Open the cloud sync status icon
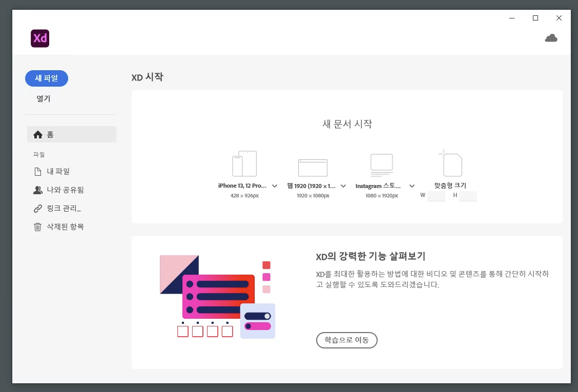 coord(551,38)
